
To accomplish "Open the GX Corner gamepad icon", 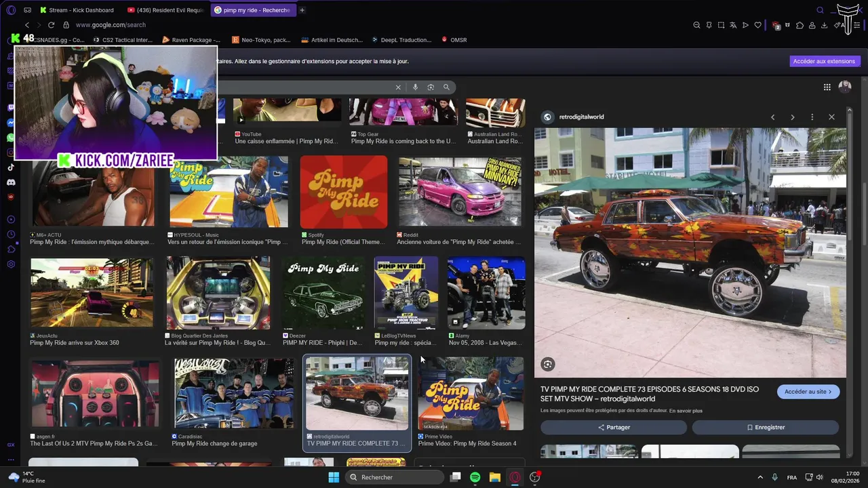I will (x=27, y=10).
